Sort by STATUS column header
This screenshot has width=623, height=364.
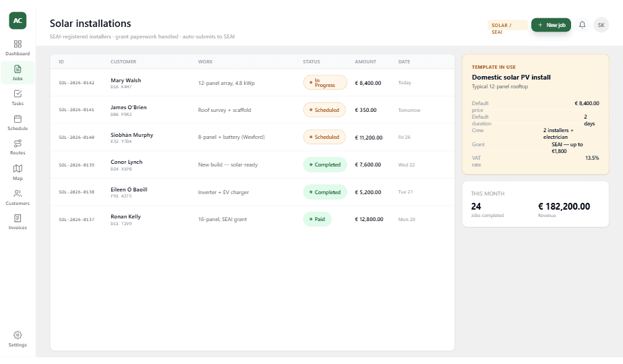tap(311, 61)
